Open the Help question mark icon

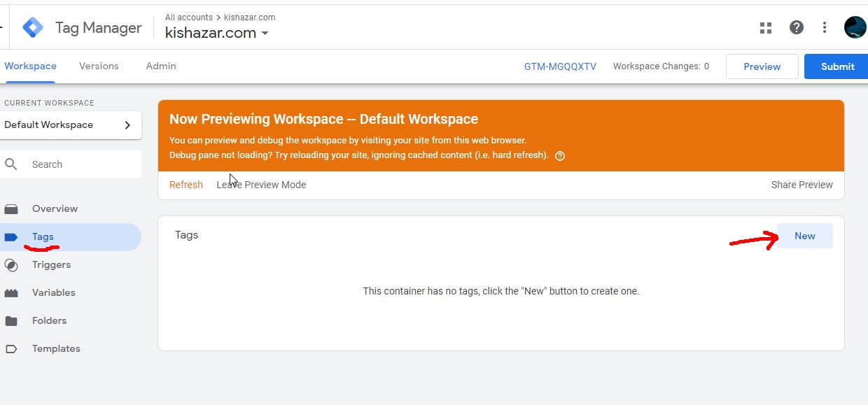click(x=796, y=27)
